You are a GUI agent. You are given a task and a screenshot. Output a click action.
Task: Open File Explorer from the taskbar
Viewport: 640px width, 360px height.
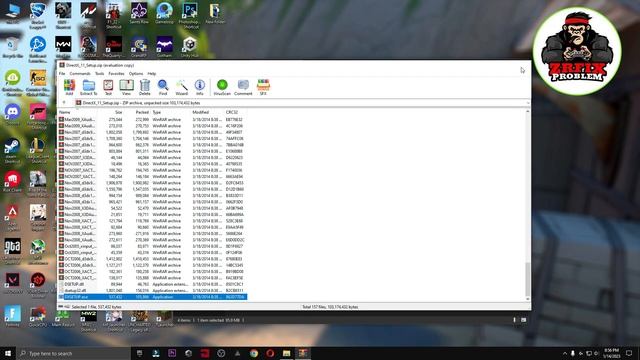287,353
